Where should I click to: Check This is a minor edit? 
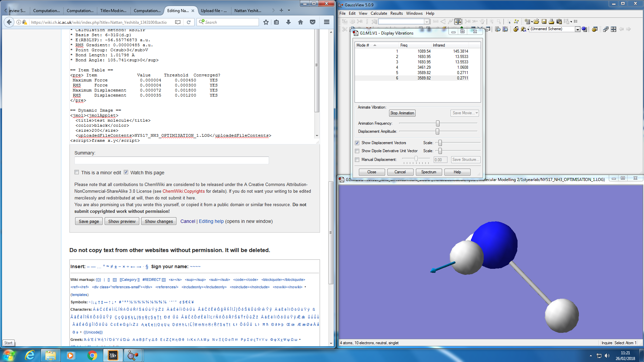coord(77,172)
